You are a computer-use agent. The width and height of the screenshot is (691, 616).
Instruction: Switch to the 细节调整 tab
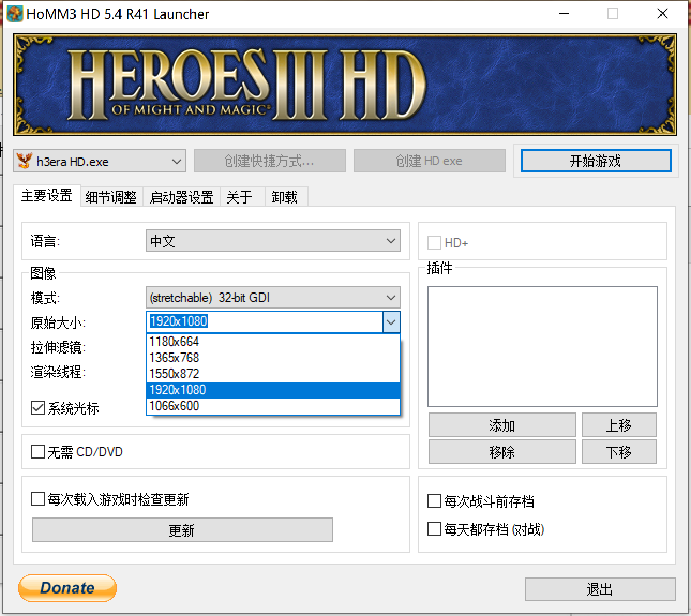click(111, 197)
